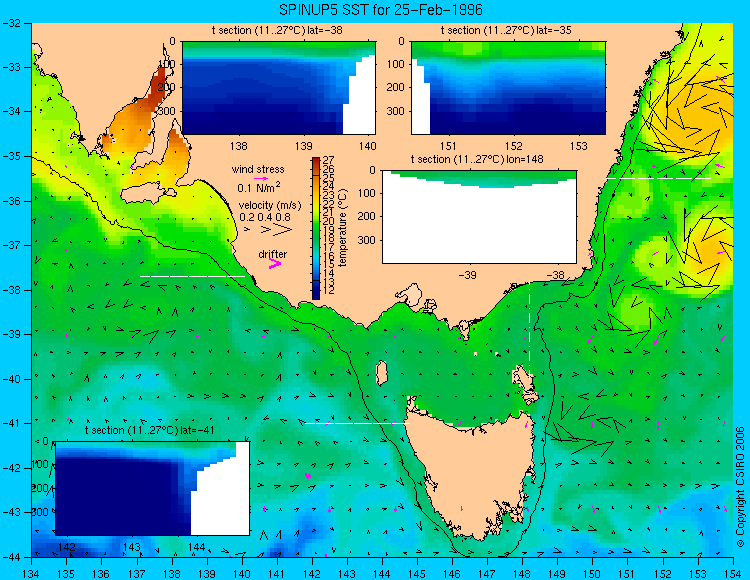Click the '0.2 0.4 0.8' velocity scale values

265,217
